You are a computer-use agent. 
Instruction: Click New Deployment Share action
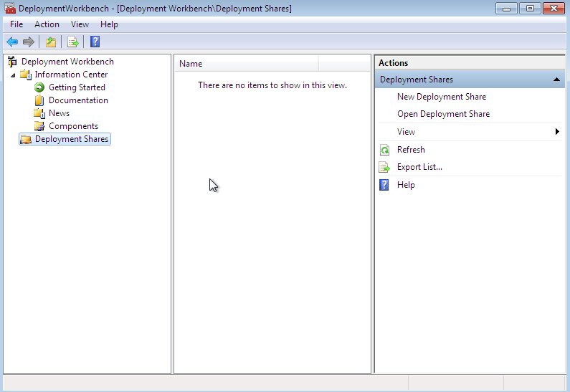[x=441, y=97]
